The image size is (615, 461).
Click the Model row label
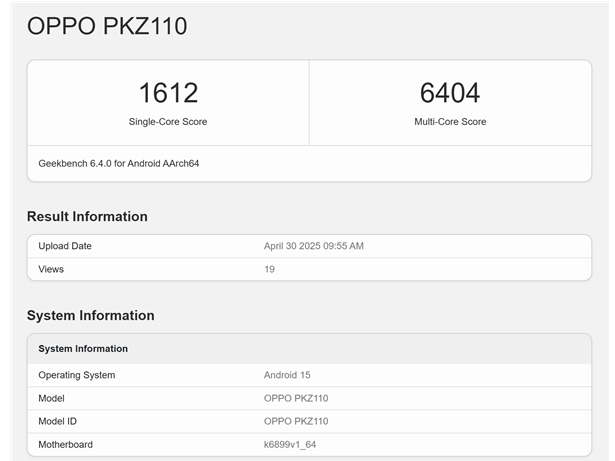click(51, 398)
